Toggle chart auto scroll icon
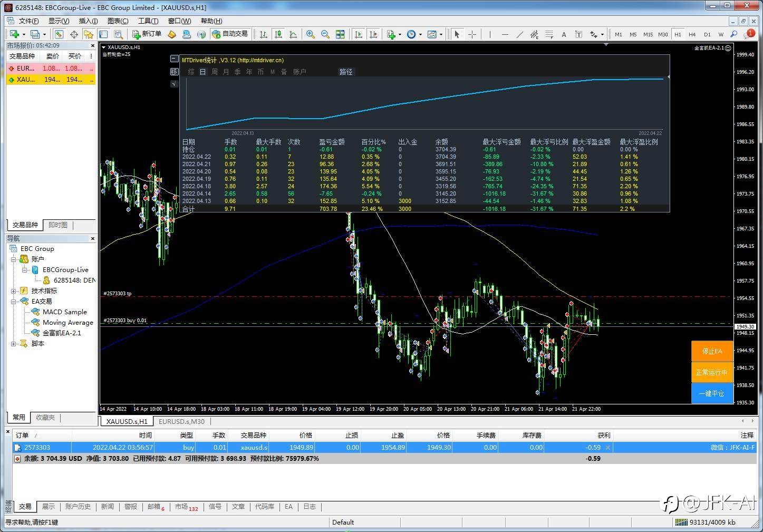Image resolution: width=763 pixels, height=532 pixels. [x=359, y=34]
